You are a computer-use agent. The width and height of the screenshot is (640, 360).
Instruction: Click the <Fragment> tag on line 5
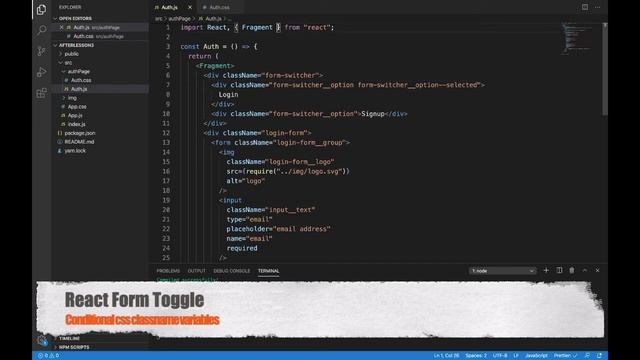[215, 66]
